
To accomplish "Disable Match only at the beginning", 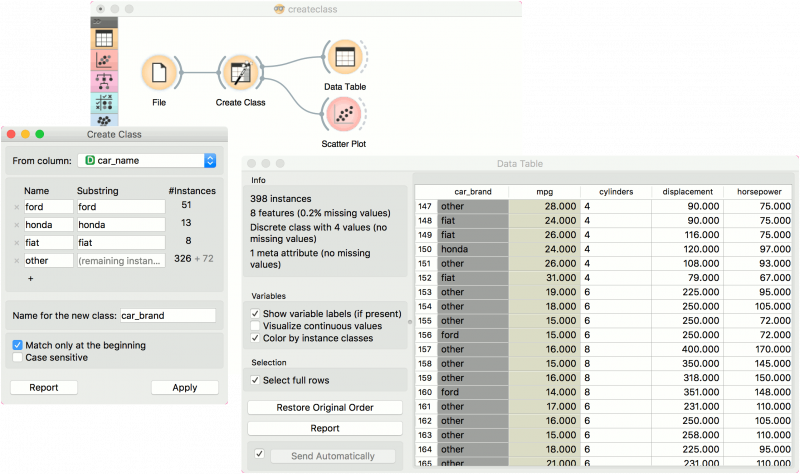I will click(x=18, y=345).
